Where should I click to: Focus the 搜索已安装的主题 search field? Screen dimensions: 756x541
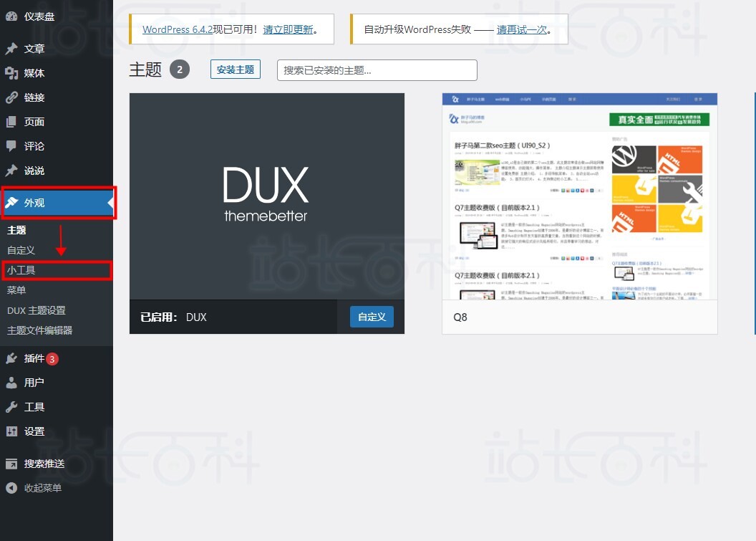coord(377,70)
